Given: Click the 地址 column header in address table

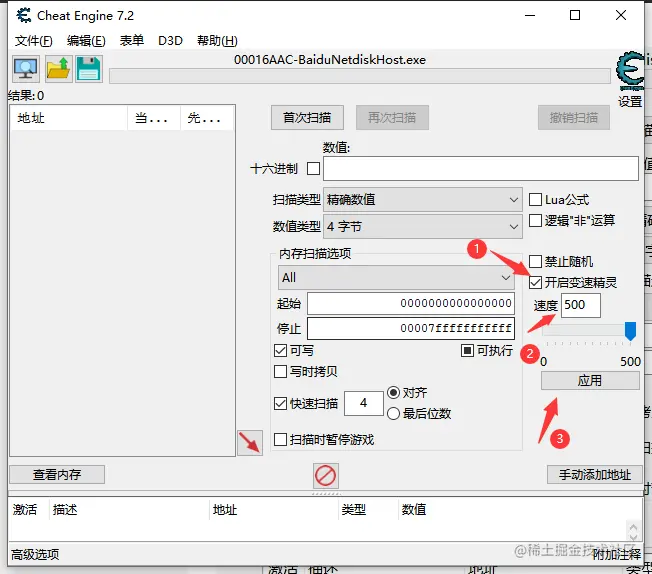Looking at the screenshot, I should [274, 510].
